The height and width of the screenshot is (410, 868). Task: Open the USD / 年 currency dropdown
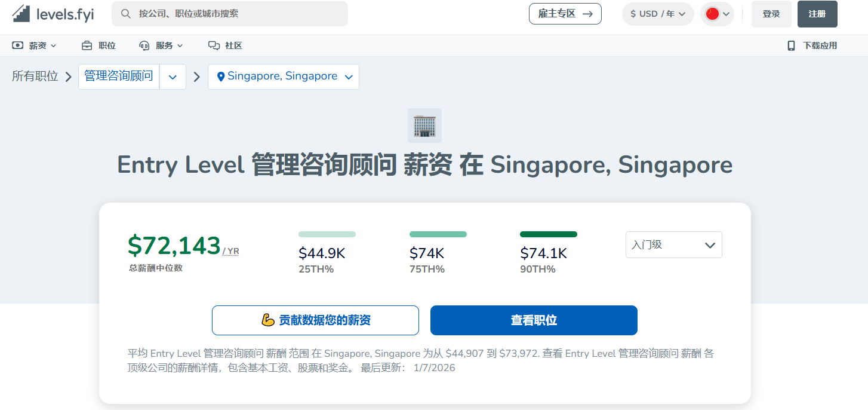(657, 14)
